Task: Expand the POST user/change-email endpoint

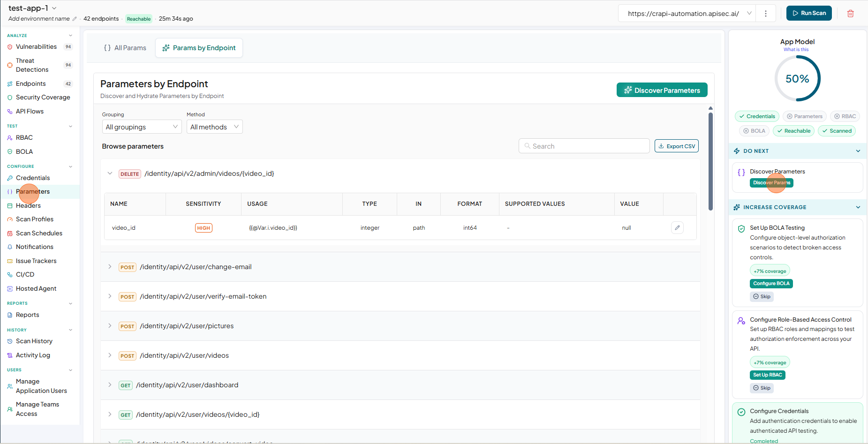Action: pyautogui.click(x=110, y=267)
